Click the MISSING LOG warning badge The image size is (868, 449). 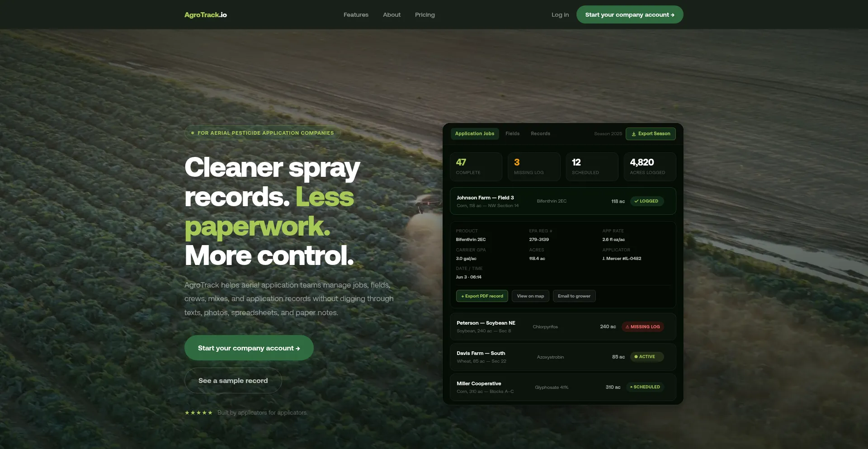pos(642,327)
